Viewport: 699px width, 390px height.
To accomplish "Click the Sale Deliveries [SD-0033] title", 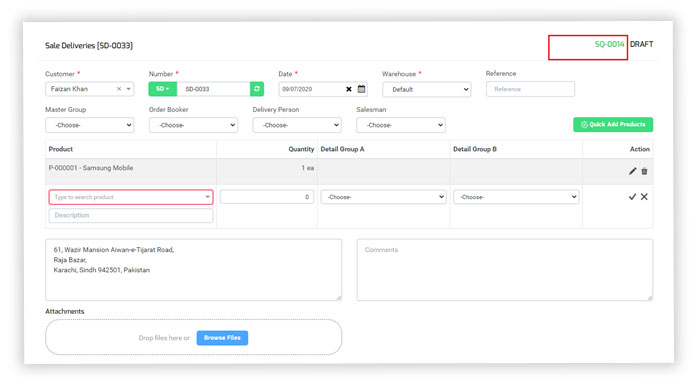I will point(89,45).
